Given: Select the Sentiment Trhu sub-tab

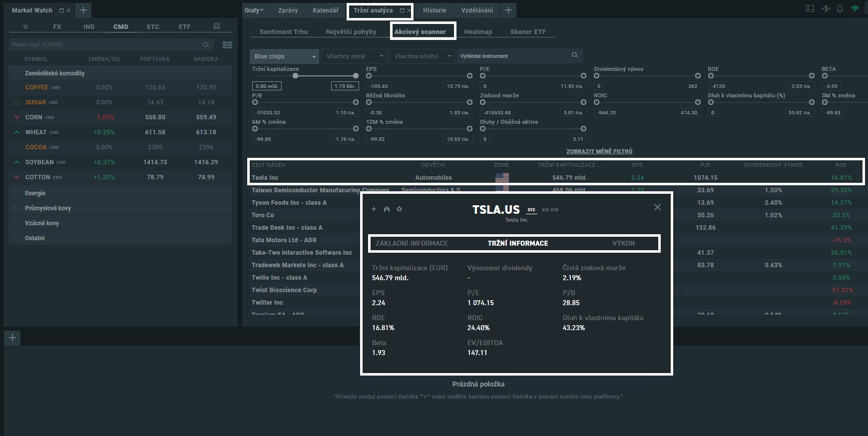Looking at the screenshot, I should coord(284,31).
